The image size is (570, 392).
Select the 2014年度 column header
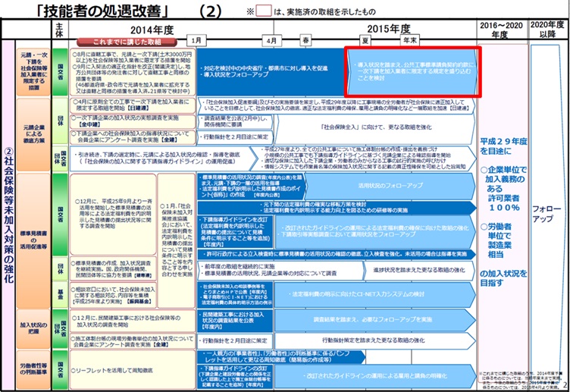point(152,30)
